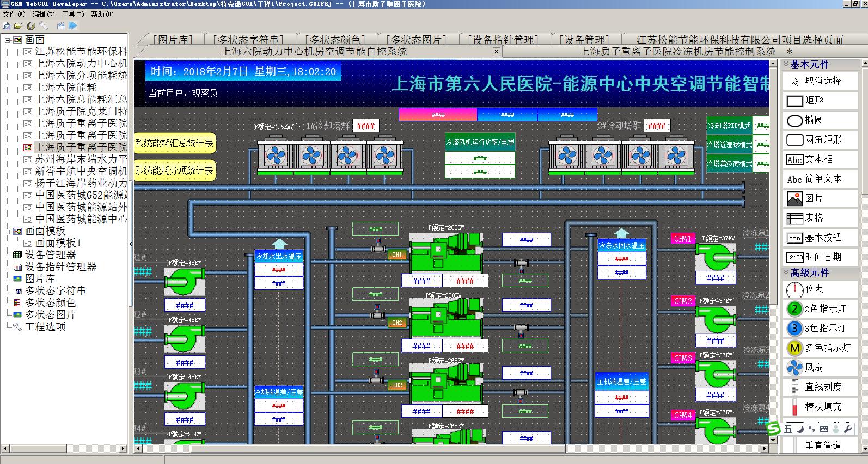Click the 系统能耗分项统计表 yellow button
This screenshot has width=868, height=464.
pos(174,171)
